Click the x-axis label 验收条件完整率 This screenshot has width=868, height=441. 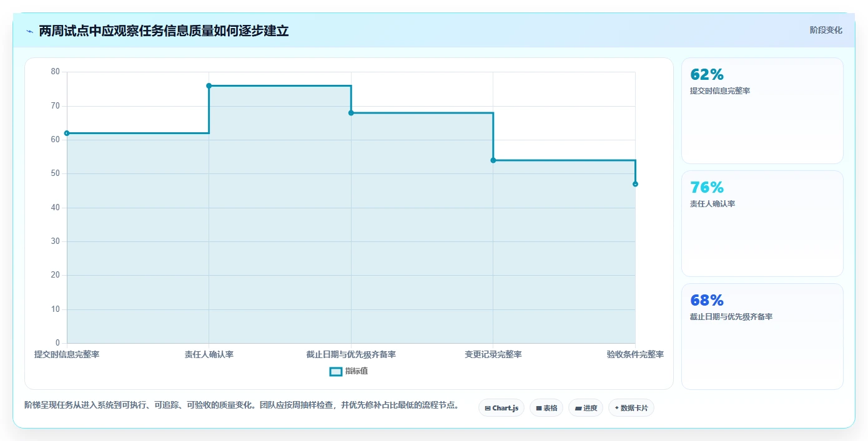(x=635, y=354)
